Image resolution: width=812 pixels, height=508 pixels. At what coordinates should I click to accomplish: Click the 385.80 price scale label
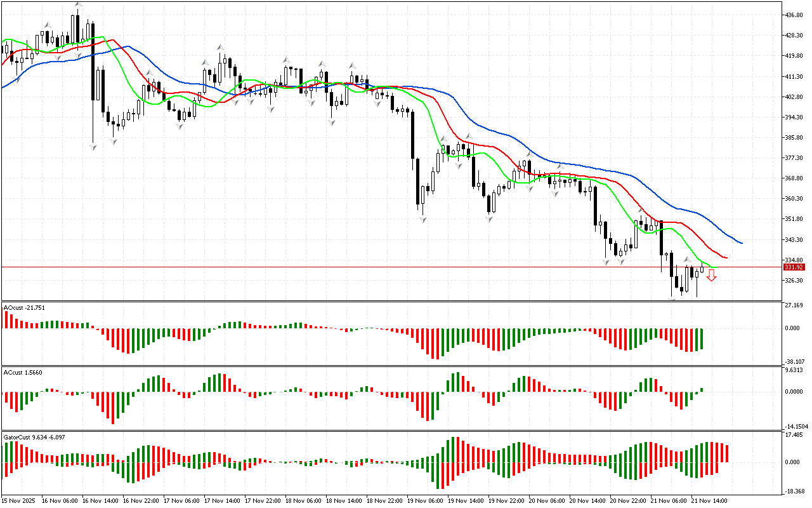(x=794, y=138)
